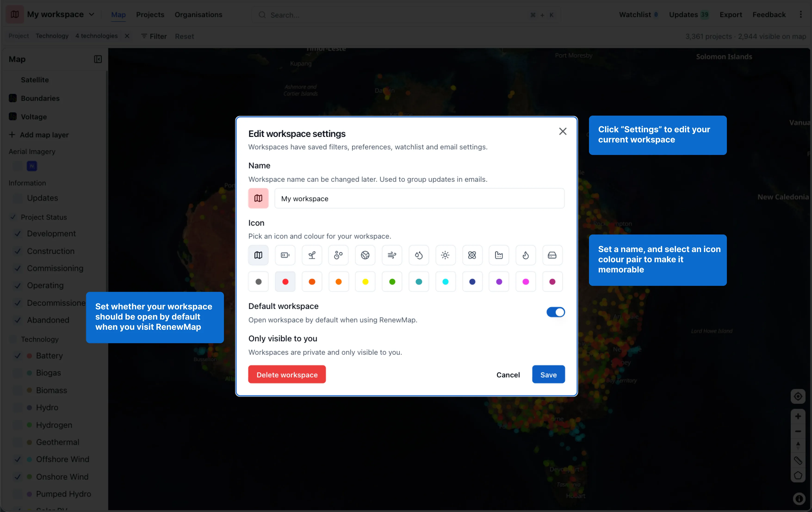Zoom out on the map
The image size is (812, 512).
[798, 432]
